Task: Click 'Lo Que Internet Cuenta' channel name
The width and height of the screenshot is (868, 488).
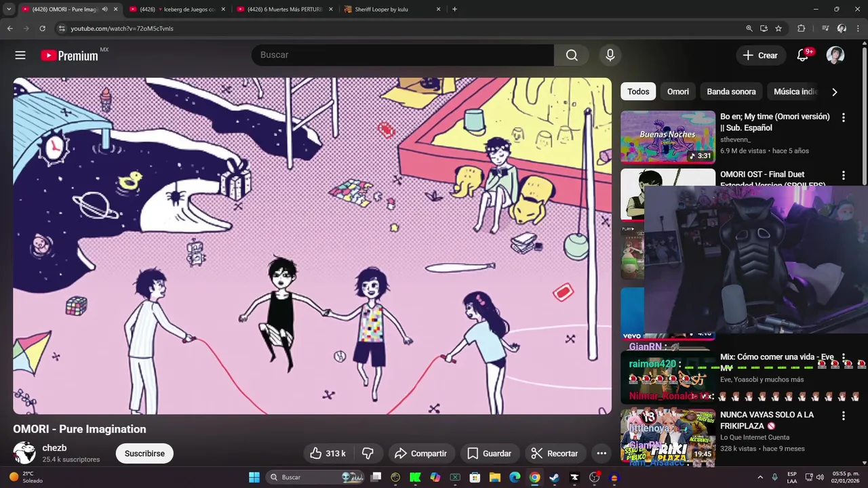Action: [755, 438]
